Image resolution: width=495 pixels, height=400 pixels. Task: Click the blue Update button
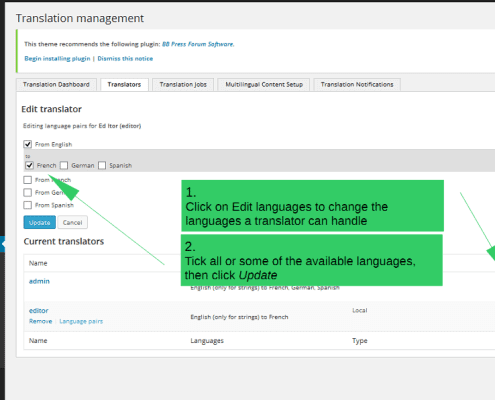pos(40,222)
